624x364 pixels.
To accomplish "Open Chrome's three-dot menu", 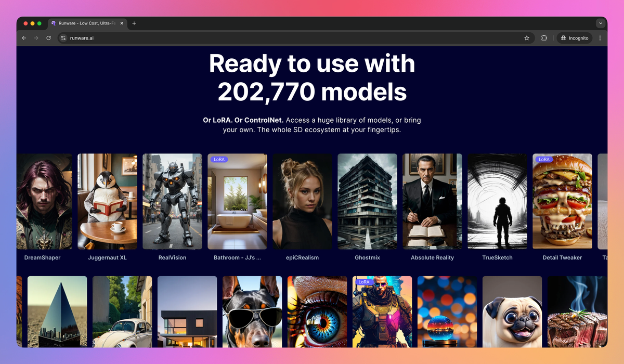I will pos(600,38).
